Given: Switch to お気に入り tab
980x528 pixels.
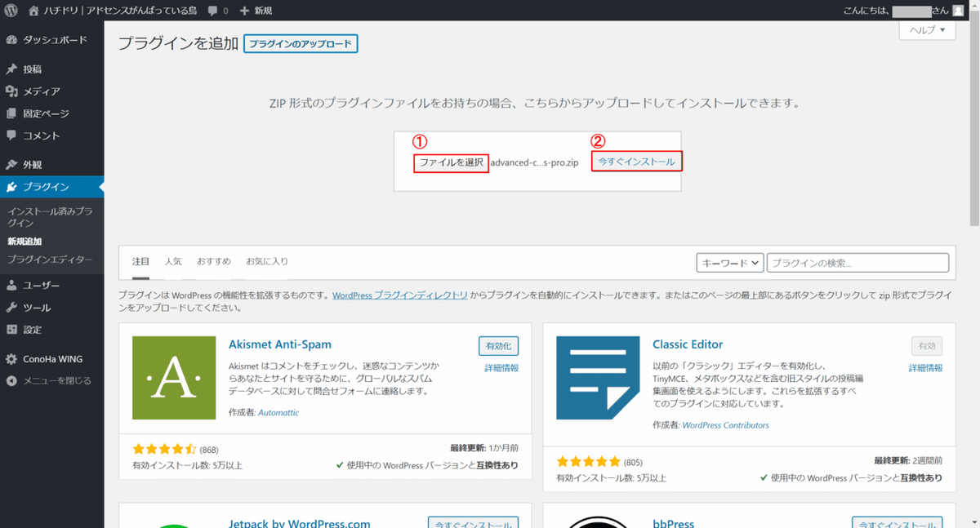Looking at the screenshot, I should tap(267, 261).
